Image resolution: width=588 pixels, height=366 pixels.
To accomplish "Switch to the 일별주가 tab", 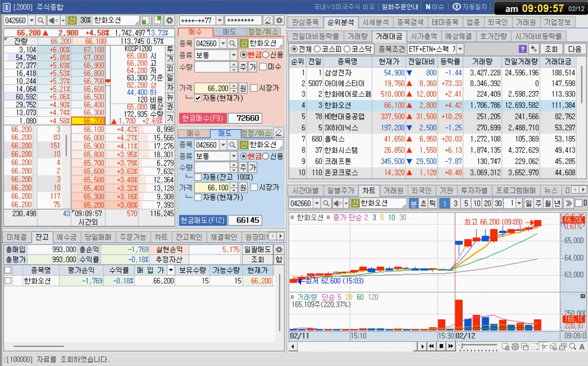I will coord(341,191).
